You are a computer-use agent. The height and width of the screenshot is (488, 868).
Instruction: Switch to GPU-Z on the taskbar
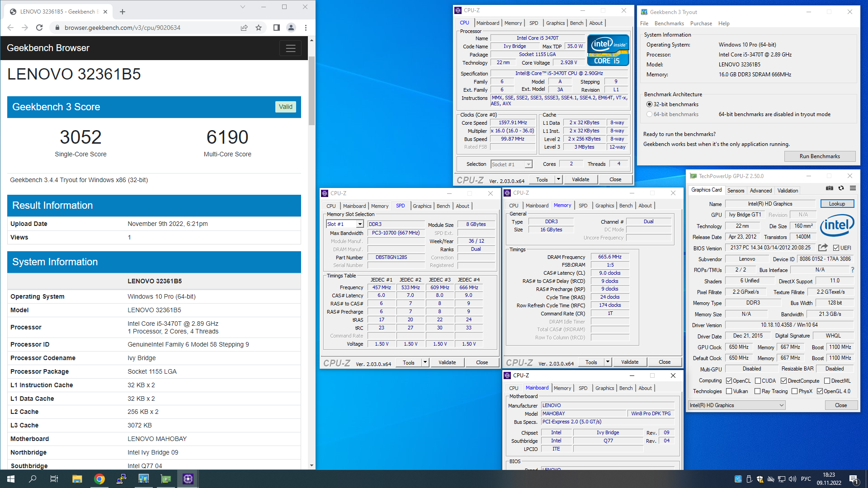tap(166, 479)
